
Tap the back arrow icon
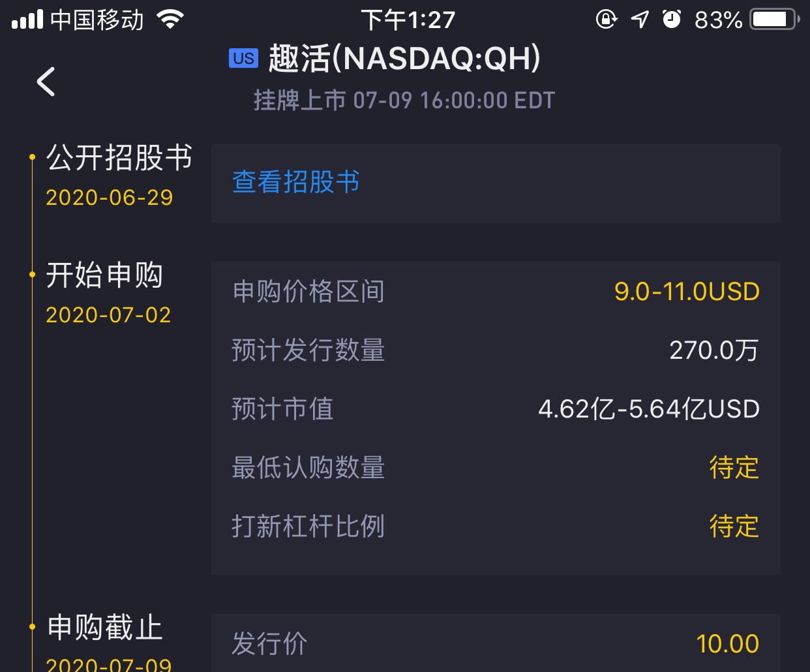tap(46, 82)
